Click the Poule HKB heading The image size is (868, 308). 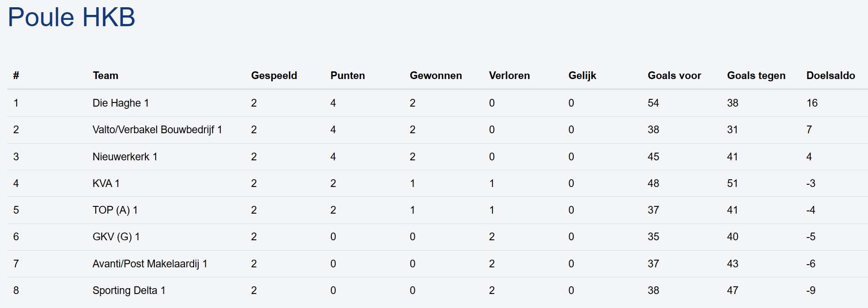click(71, 18)
